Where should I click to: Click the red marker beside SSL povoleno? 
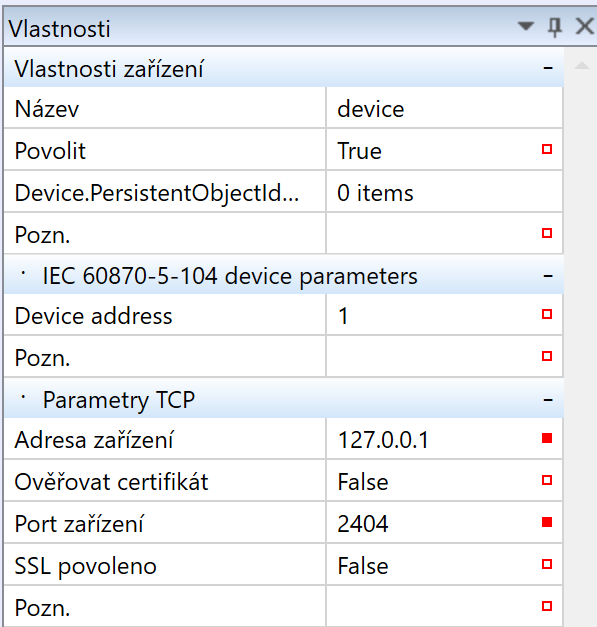pyautogui.click(x=547, y=564)
